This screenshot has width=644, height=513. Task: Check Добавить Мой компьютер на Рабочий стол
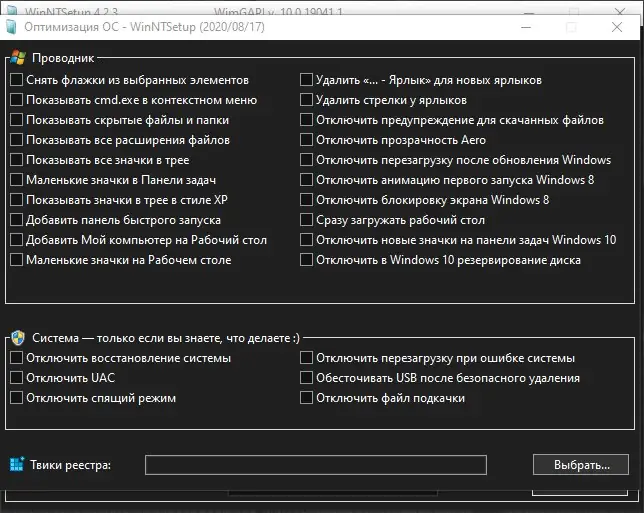(x=16, y=240)
